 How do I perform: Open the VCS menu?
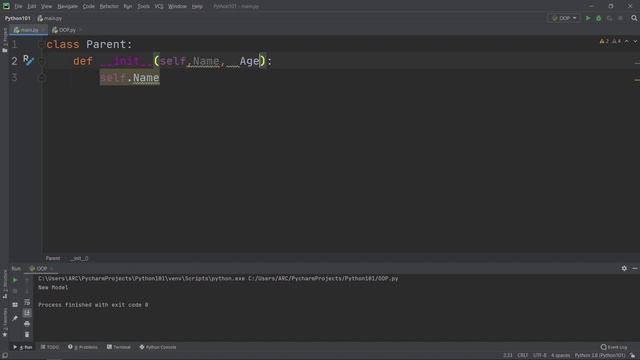(x=159, y=7)
